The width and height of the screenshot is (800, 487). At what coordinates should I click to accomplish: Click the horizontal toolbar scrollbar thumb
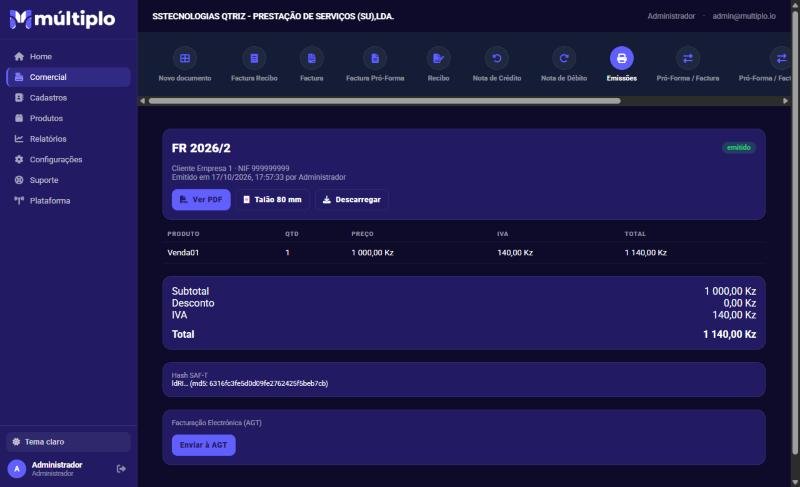[x=385, y=101]
